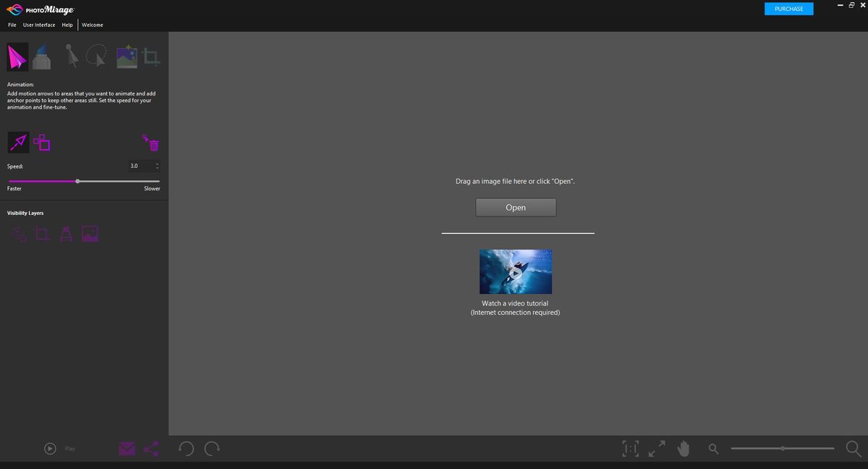Open the photo adjustment tool
This screenshot has width=868, height=469.
pos(127,56)
